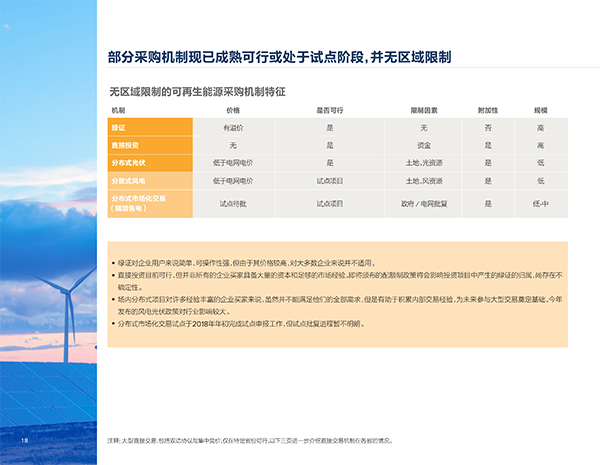Select the '价格' column header
The width and height of the screenshot is (600, 465).
[x=233, y=110]
